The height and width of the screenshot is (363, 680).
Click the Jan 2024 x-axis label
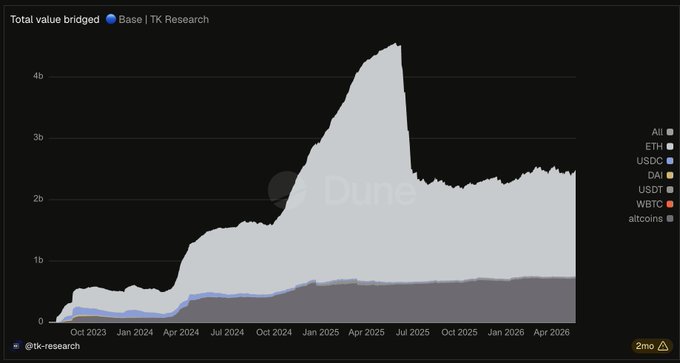click(x=135, y=332)
